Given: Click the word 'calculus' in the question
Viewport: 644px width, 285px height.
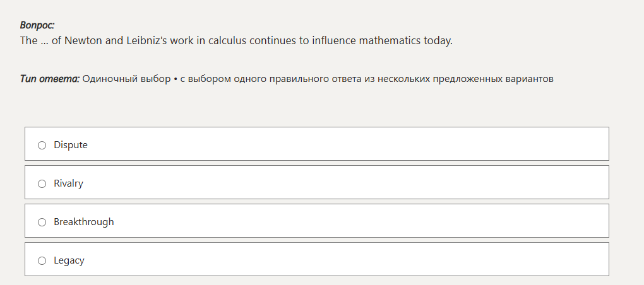Looking at the screenshot, I should tap(227, 41).
